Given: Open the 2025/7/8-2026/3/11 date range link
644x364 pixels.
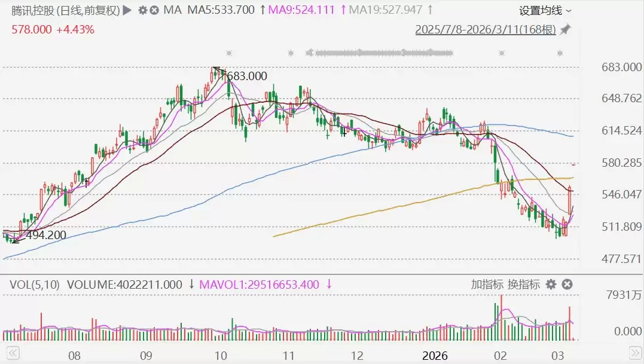Looking at the screenshot, I should [486, 30].
